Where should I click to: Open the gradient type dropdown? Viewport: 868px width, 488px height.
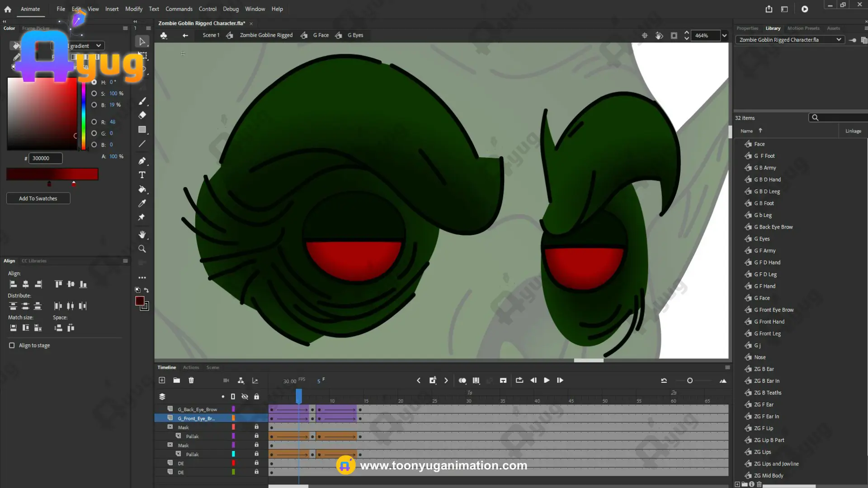point(98,46)
